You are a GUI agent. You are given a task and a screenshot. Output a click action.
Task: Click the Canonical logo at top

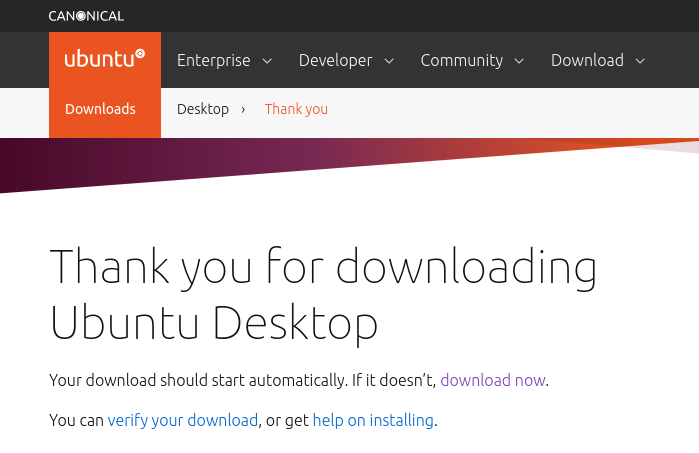tap(86, 16)
